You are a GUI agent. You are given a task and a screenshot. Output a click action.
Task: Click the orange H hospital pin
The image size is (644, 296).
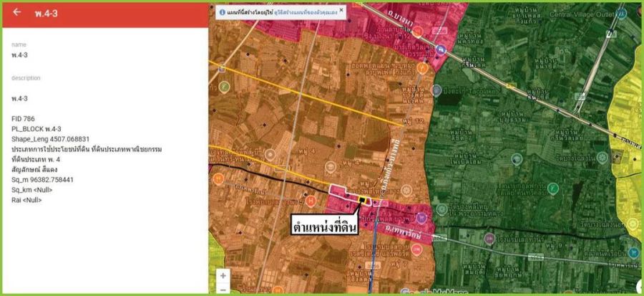click(311, 201)
